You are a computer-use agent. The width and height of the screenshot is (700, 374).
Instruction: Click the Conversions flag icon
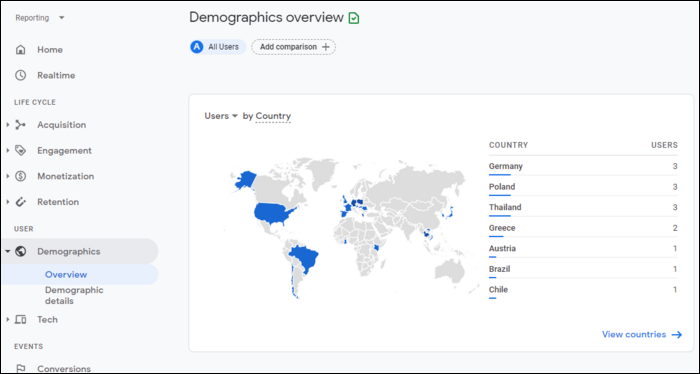click(x=21, y=369)
